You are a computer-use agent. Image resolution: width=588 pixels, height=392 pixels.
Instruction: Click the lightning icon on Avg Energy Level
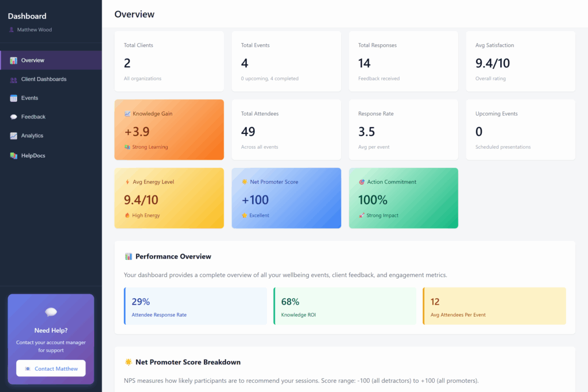click(127, 182)
